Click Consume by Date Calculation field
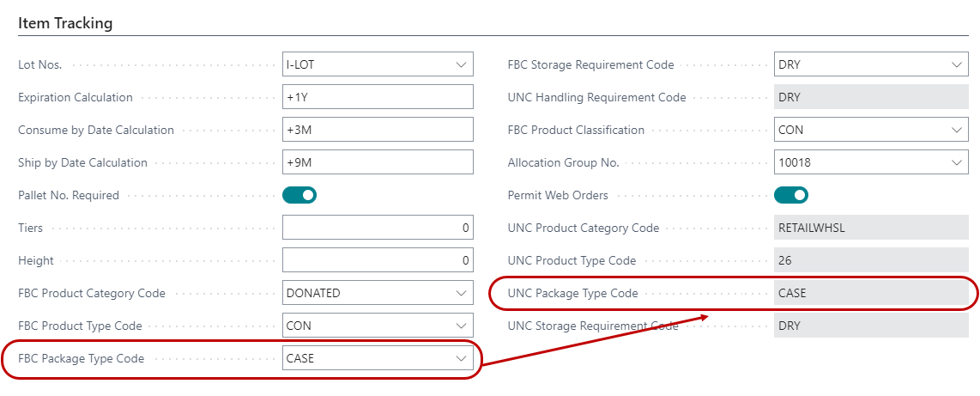Viewport: 980px width, 396px height. [378, 130]
